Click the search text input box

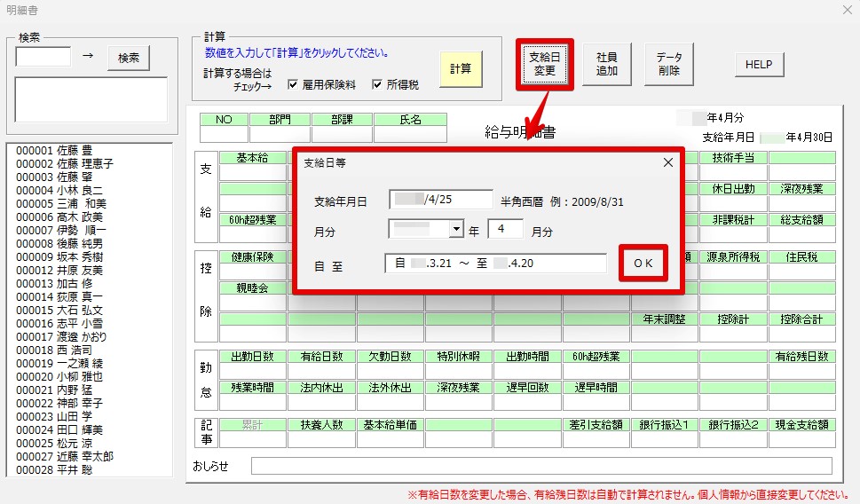point(43,57)
